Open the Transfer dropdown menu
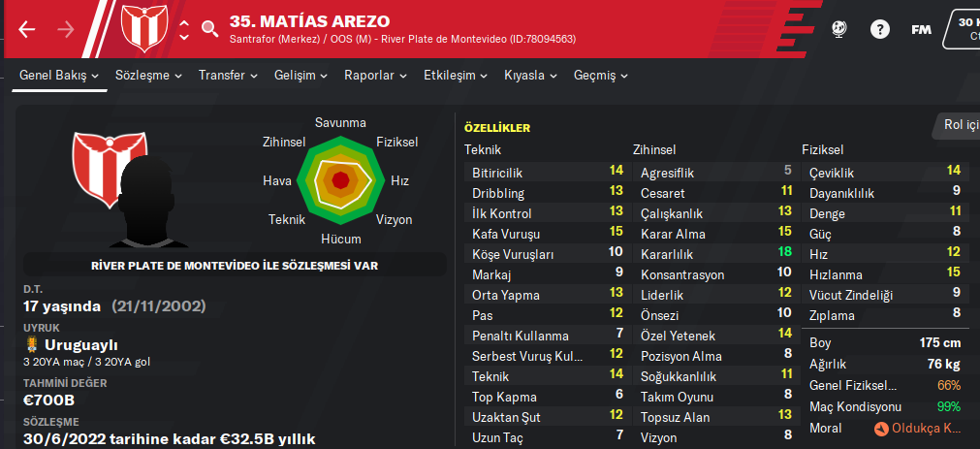The width and height of the screenshot is (980, 449). pos(228,75)
